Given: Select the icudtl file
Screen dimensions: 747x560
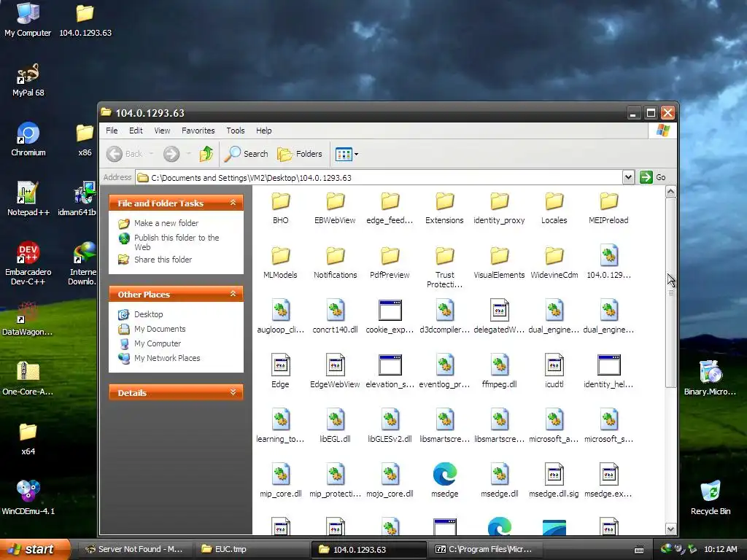Looking at the screenshot, I should [554, 371].
